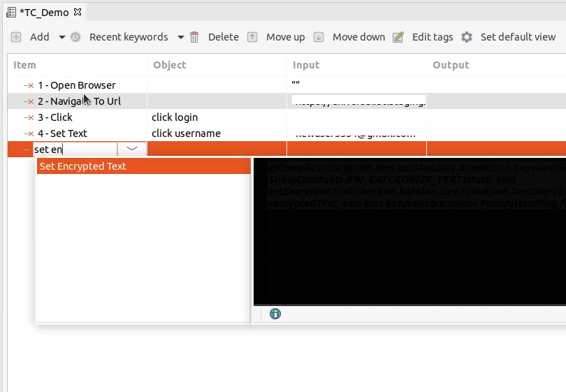The image size is (566, 392).
Task: Click the Set default view gear icon
Action: (467, 37)
